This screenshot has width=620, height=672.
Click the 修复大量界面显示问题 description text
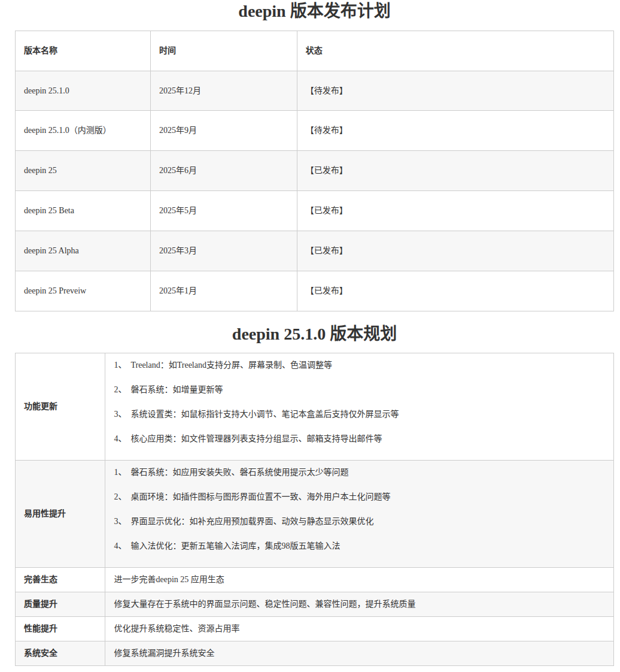coord(265,604)
